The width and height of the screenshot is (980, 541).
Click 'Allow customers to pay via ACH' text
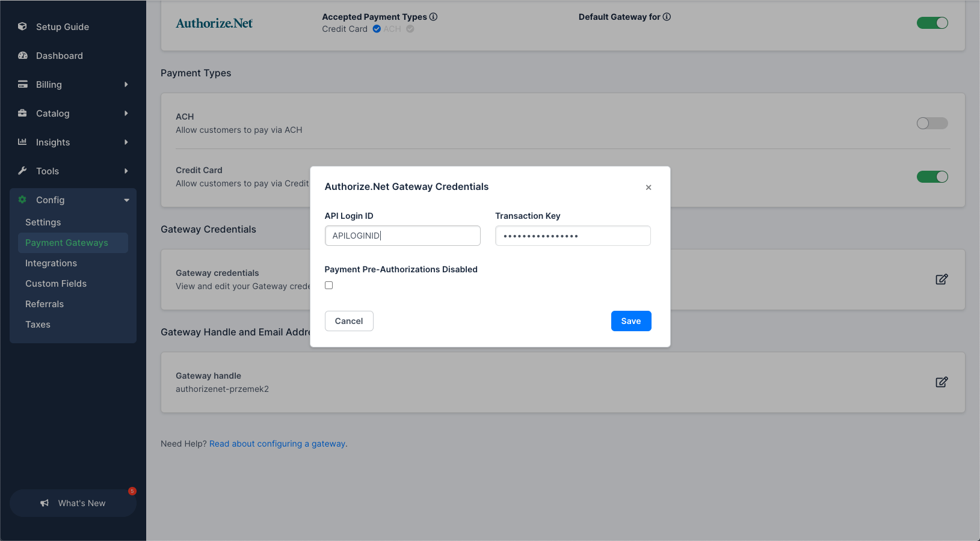point(239,130)
